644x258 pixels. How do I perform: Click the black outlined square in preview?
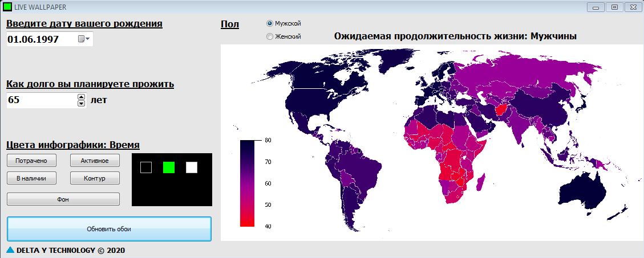tap(146, 167)
